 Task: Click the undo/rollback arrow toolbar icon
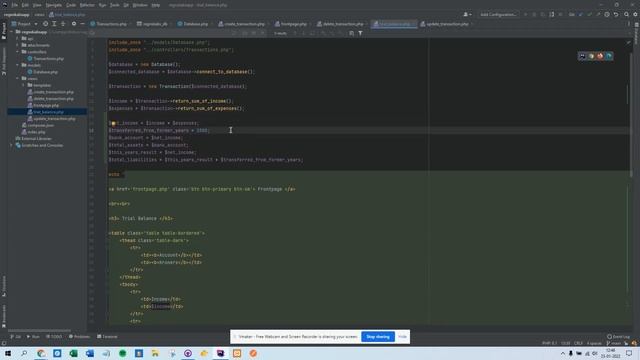coord(616,14)
